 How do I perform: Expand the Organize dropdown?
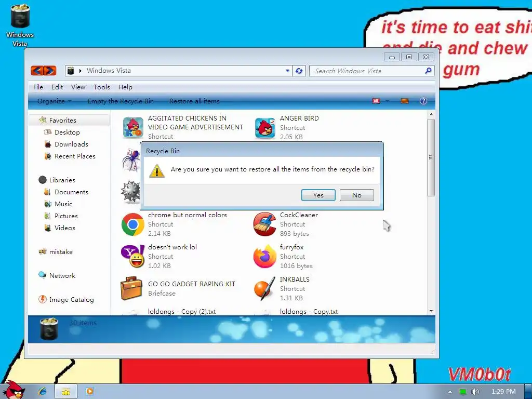point(54,101)
